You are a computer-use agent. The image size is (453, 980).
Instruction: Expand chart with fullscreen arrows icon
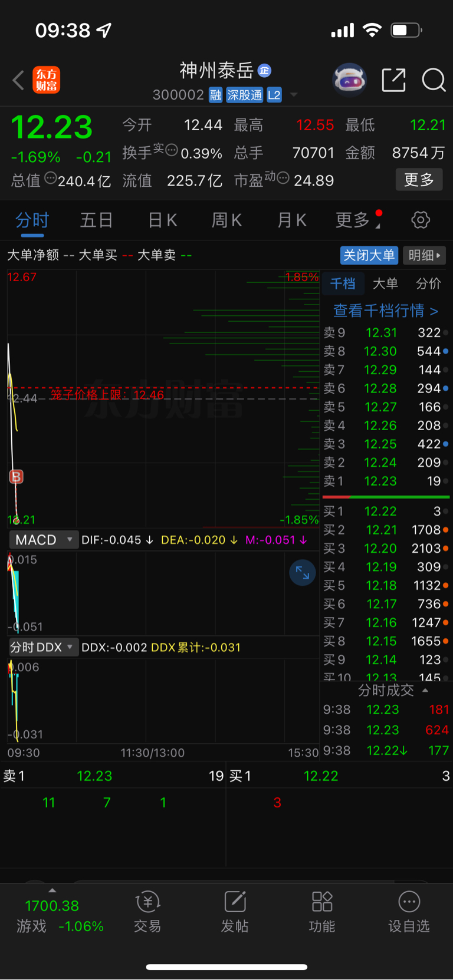(x=303, y=572)
